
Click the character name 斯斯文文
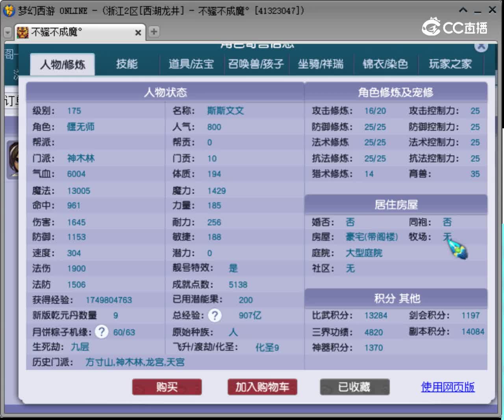coord(226,111)
